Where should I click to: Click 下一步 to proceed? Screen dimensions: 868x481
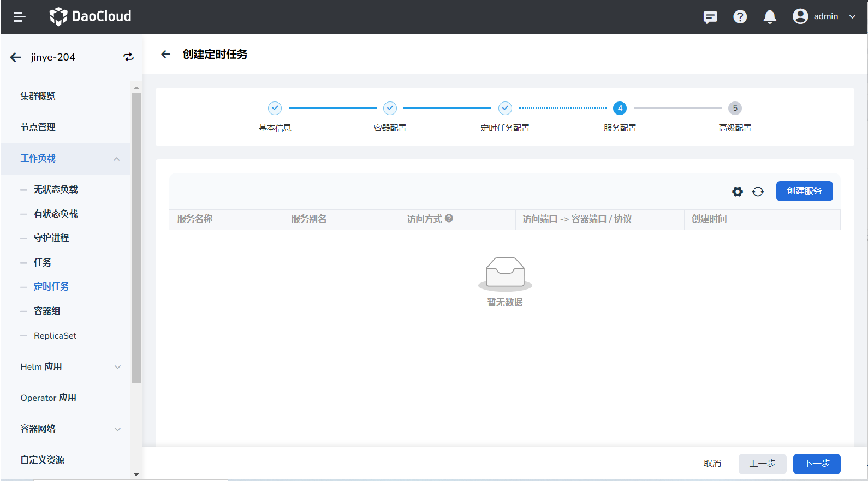click(x=816, y=464)
